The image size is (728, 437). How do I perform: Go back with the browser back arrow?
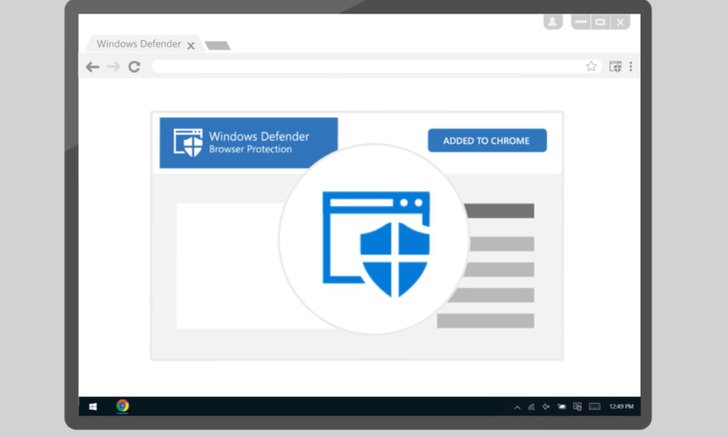[92, 67]
